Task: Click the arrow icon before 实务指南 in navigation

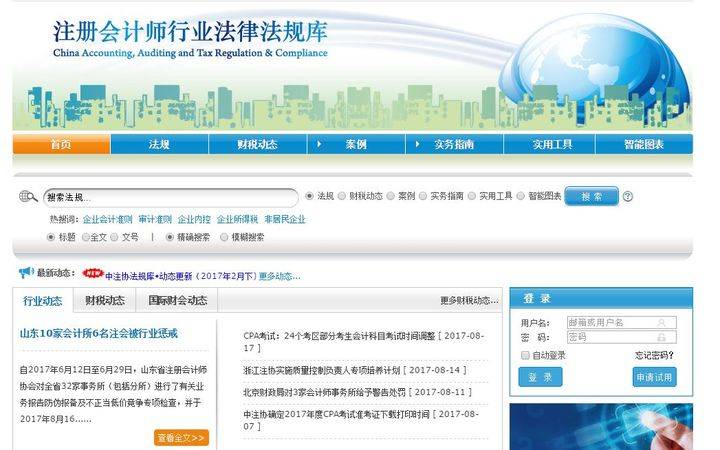Action: tap(416, 145)
